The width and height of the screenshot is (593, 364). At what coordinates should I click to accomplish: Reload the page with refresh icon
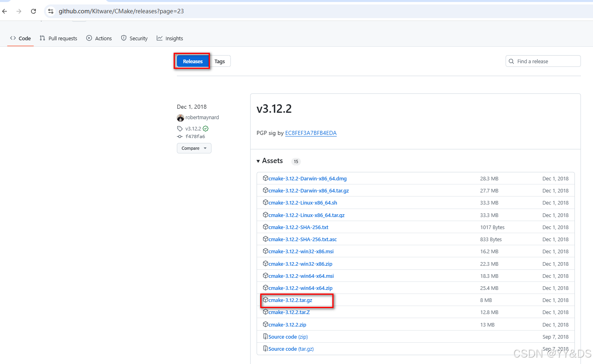(x=33, y=11)
